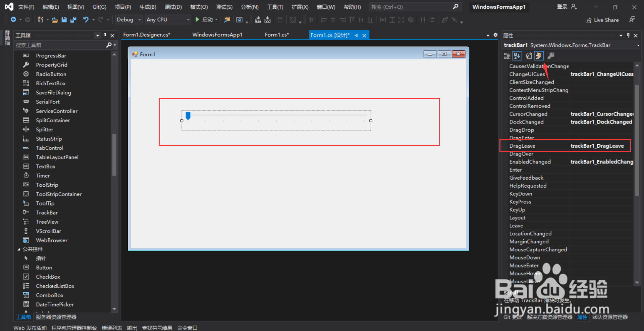
Task: Click the navigate backward arrow icon
Action: click(x=13, y=19)
